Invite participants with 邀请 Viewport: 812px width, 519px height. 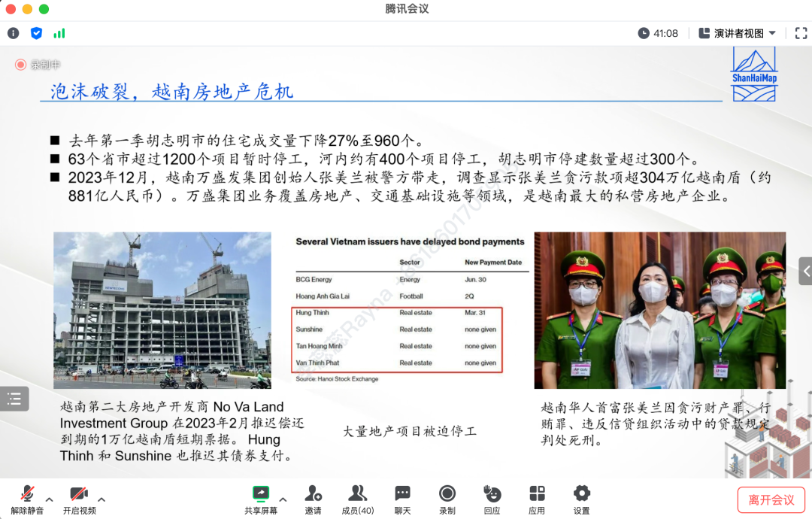(313, 500)
